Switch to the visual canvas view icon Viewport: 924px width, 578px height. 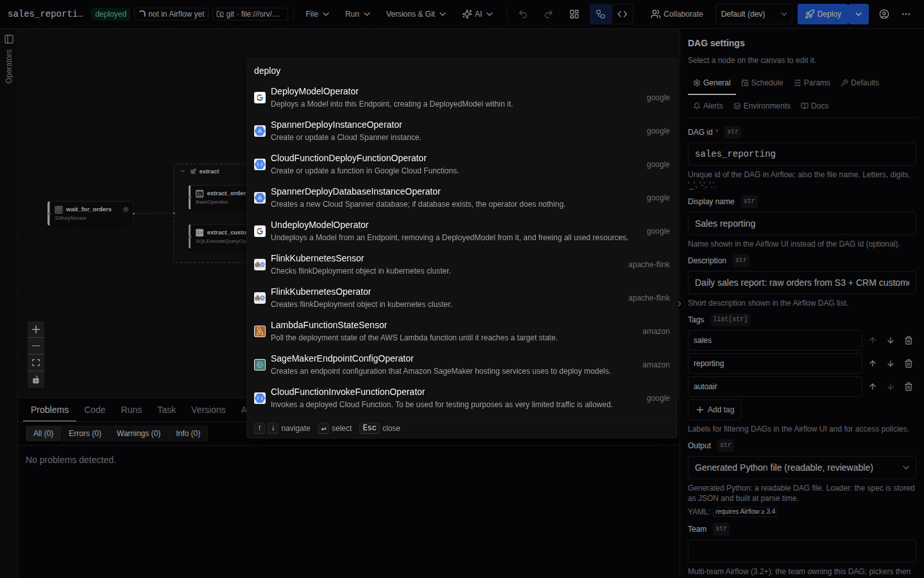click(601, 14)
